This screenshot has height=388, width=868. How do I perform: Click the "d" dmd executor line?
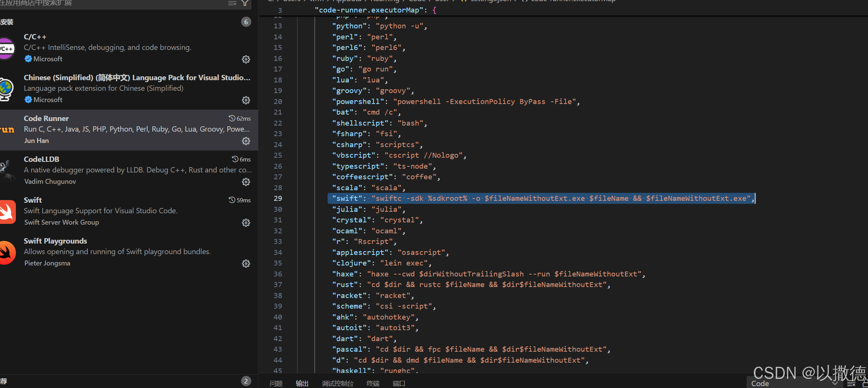click(x=460, y=360)
